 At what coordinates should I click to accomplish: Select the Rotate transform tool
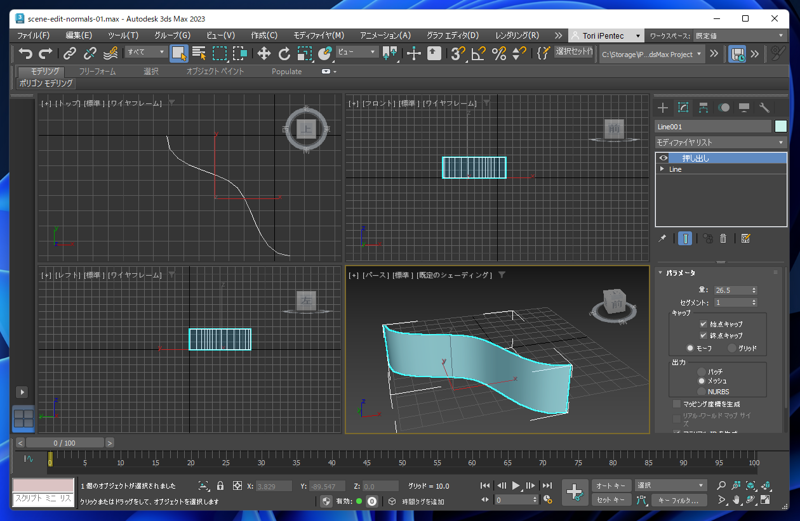[x=284, y=54]
